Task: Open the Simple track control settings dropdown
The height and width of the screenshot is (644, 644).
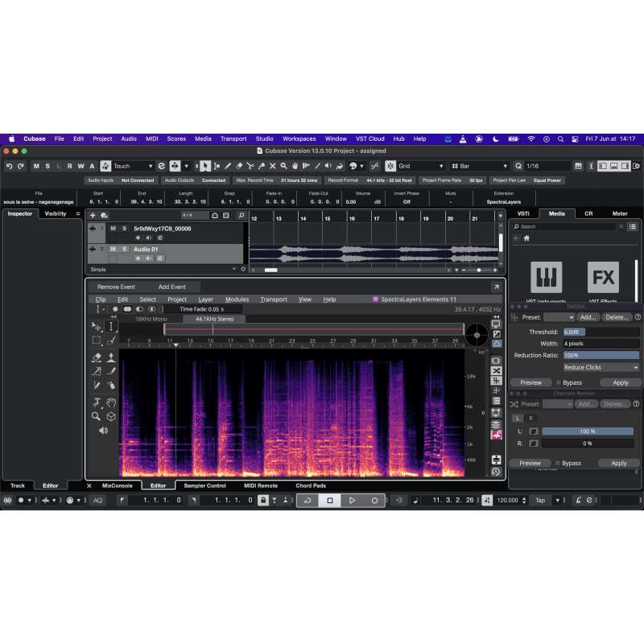Action: coord(233,269)
